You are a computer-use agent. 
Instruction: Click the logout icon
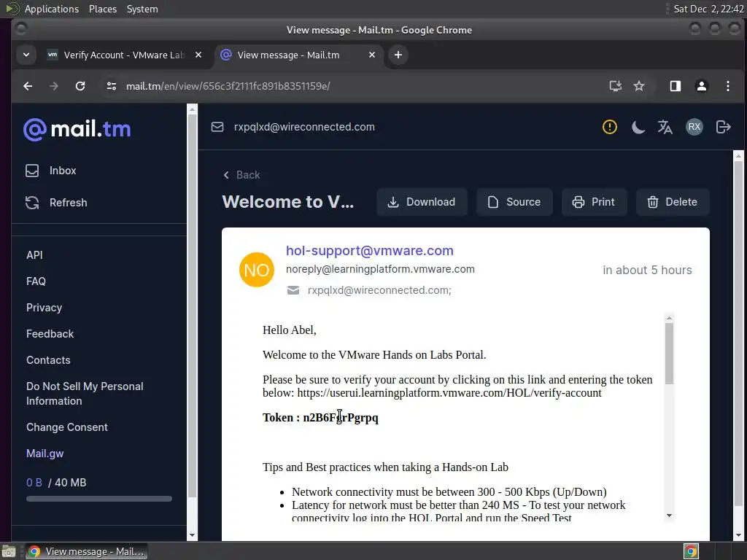click(x=723, y=127)
